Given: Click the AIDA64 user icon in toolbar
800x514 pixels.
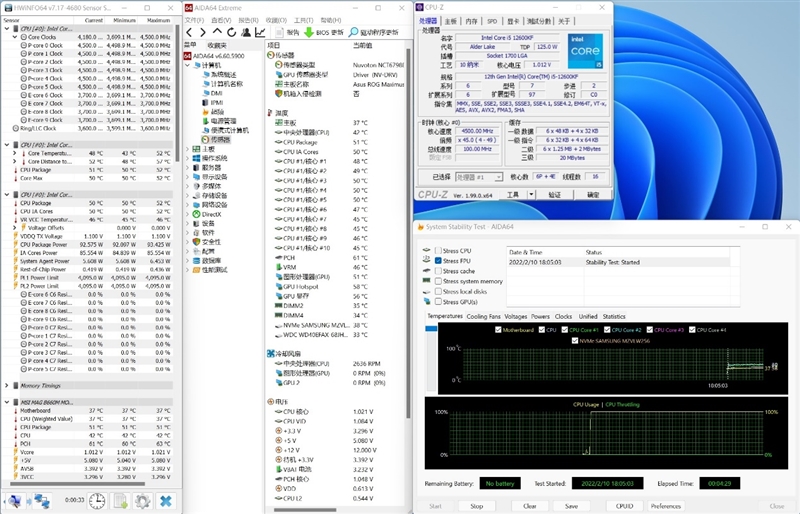Looking at the screenshot, I should click(246, 32).
